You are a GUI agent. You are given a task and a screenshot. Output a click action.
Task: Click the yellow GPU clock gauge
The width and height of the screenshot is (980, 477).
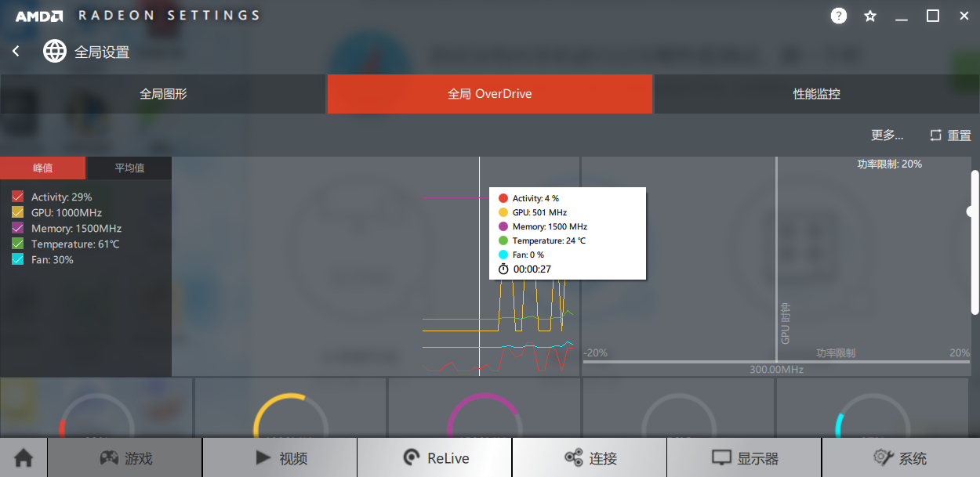point(290,415)
